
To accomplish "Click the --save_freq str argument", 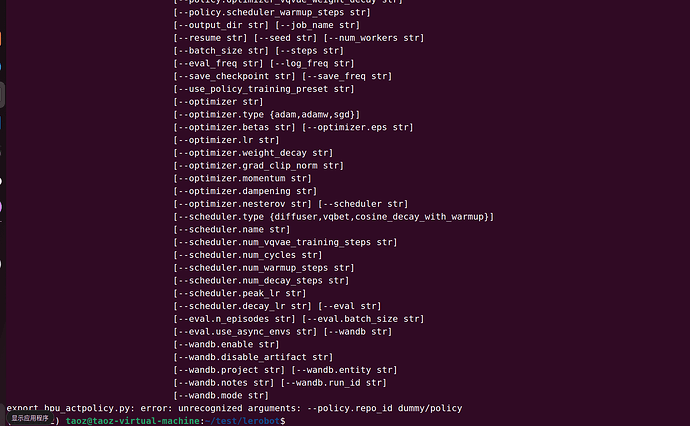I will [347, 76].
